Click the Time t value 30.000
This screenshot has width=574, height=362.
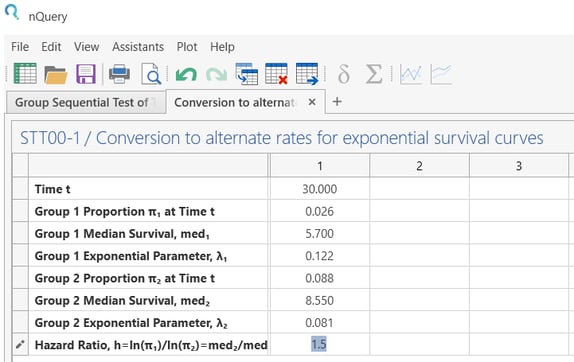pos(320,189)
